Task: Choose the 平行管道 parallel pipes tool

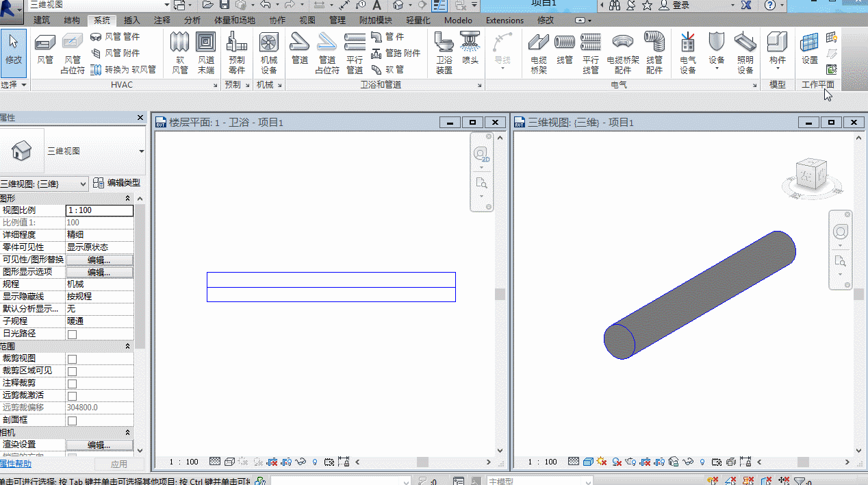Action: (x=355, y=53)
